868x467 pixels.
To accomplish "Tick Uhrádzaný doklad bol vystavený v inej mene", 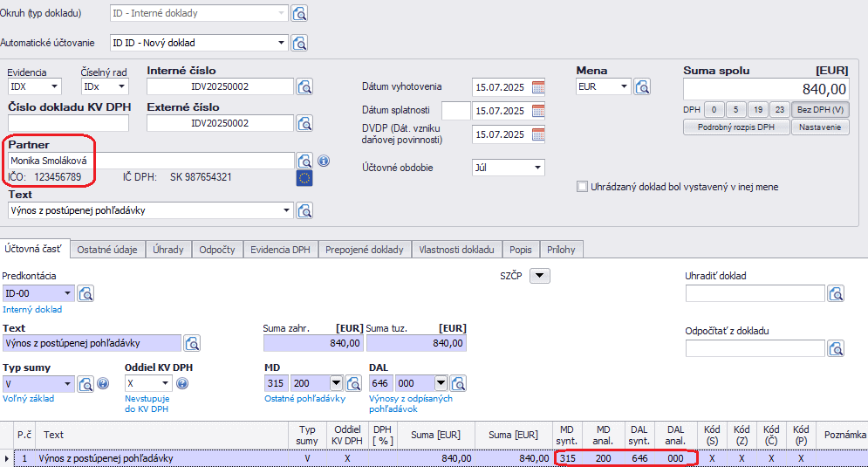I will tap(583, 187).
